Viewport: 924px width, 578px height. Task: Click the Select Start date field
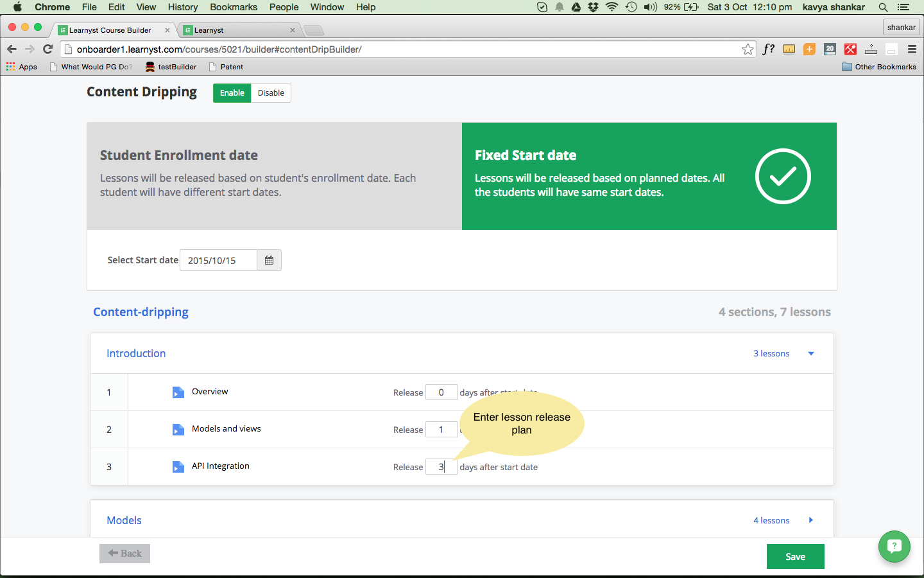click(218, 260)
